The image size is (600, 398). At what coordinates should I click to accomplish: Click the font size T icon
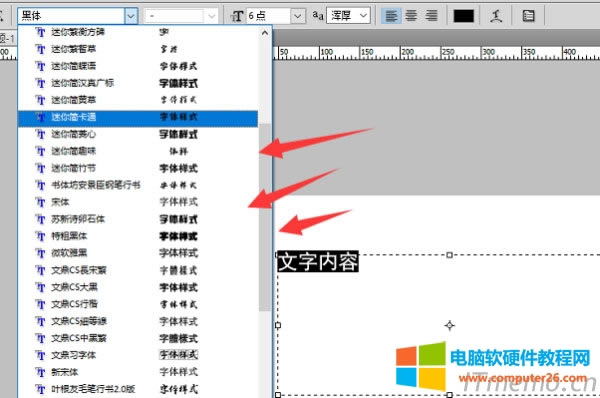(x=237, y=16)
